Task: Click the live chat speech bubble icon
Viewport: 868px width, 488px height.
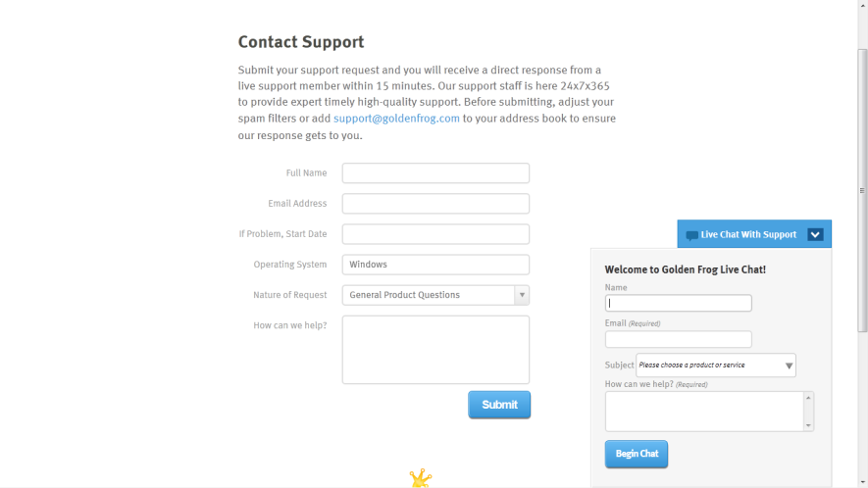Action: tap(691, 235)
